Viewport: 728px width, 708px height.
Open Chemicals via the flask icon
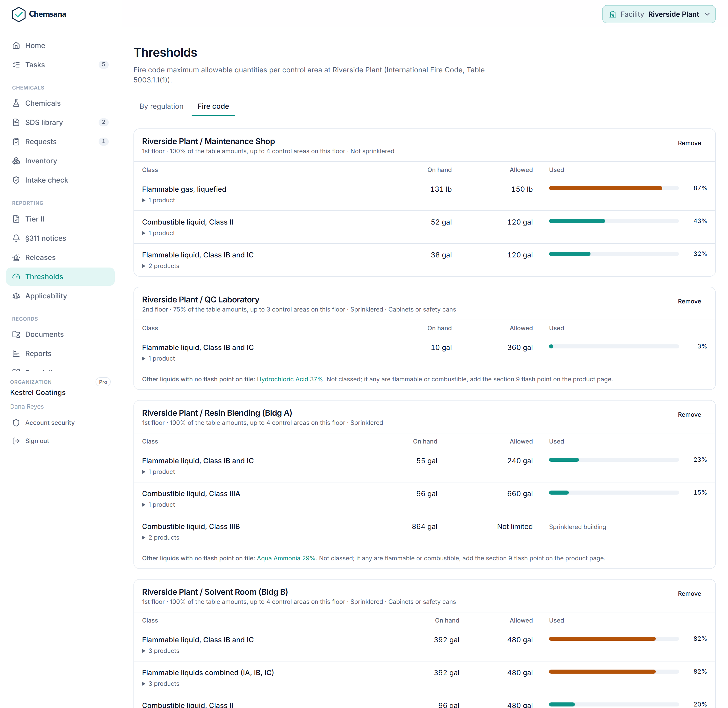(16, 103)
